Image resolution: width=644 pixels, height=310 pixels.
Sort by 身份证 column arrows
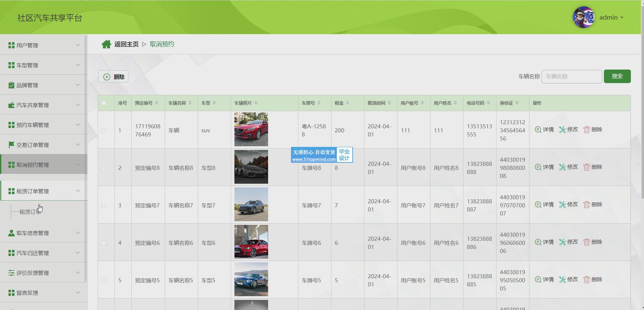point(517,103)
